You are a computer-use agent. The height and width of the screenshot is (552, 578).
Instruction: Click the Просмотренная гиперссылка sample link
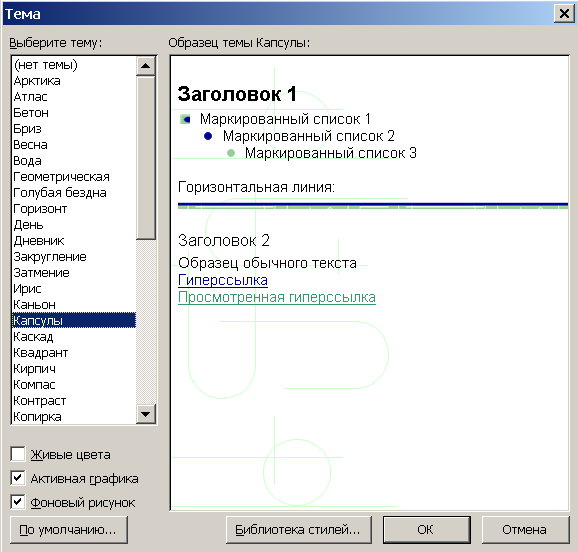[x=277, y=297]
